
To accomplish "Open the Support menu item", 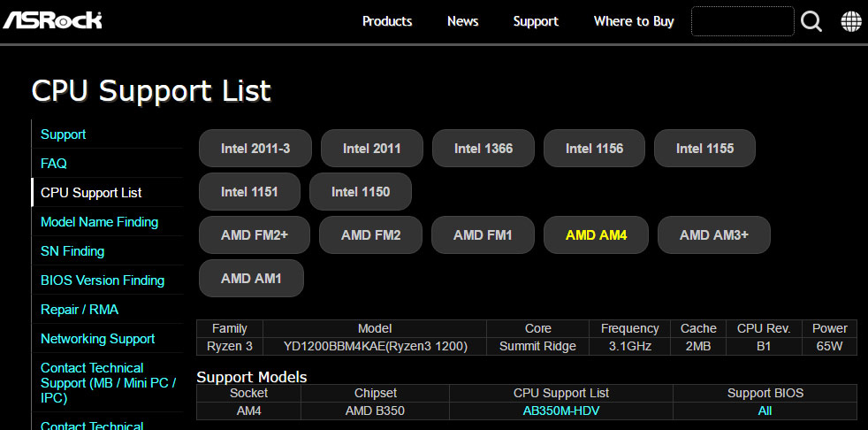I will coord(536,21).
